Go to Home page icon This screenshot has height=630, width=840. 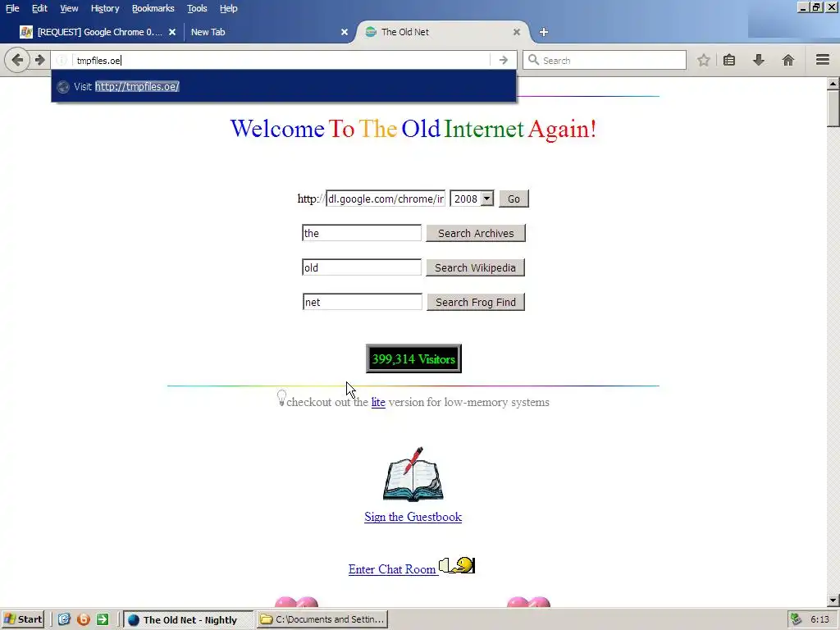click(x=788, y=60)
